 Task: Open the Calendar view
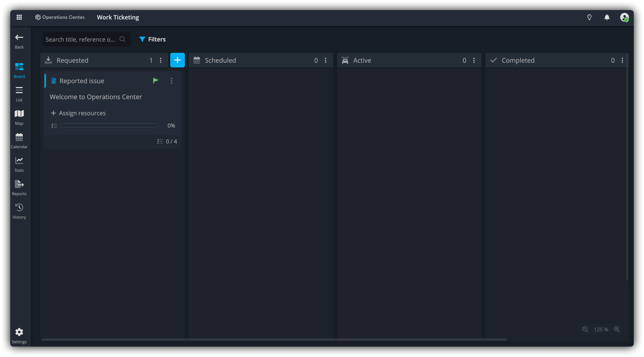coord(19,141)
